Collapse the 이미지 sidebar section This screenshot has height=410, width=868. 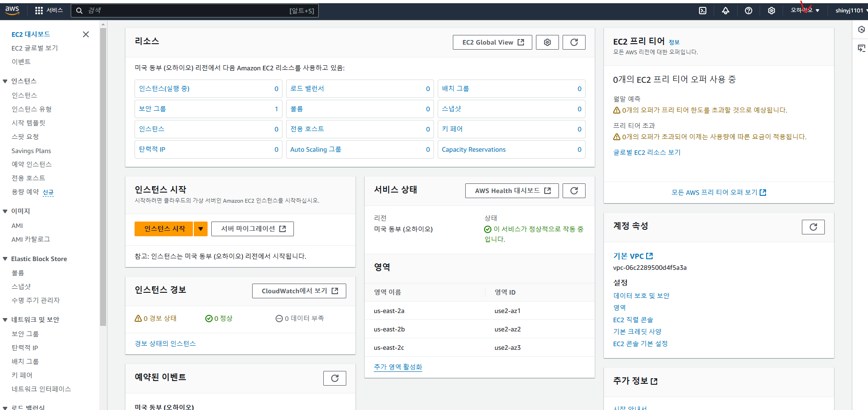6,211
